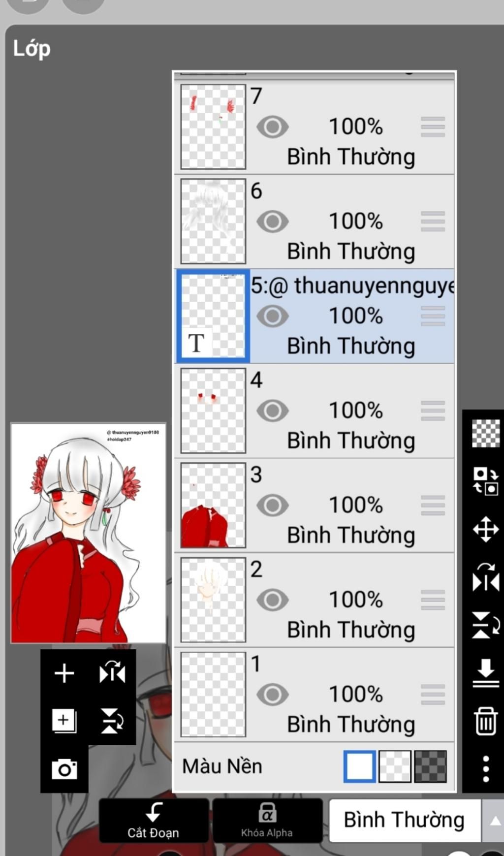Open the Bình Thường blend mode selector
This screenshot has height=856, width=504.
point(405,820)
